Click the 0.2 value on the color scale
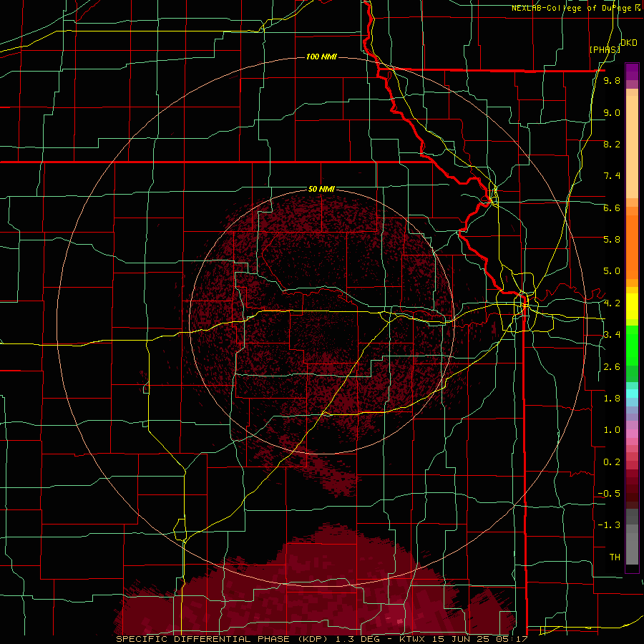Image resolution: width=644 pixels, height=644 pixels. pos(612,462)
